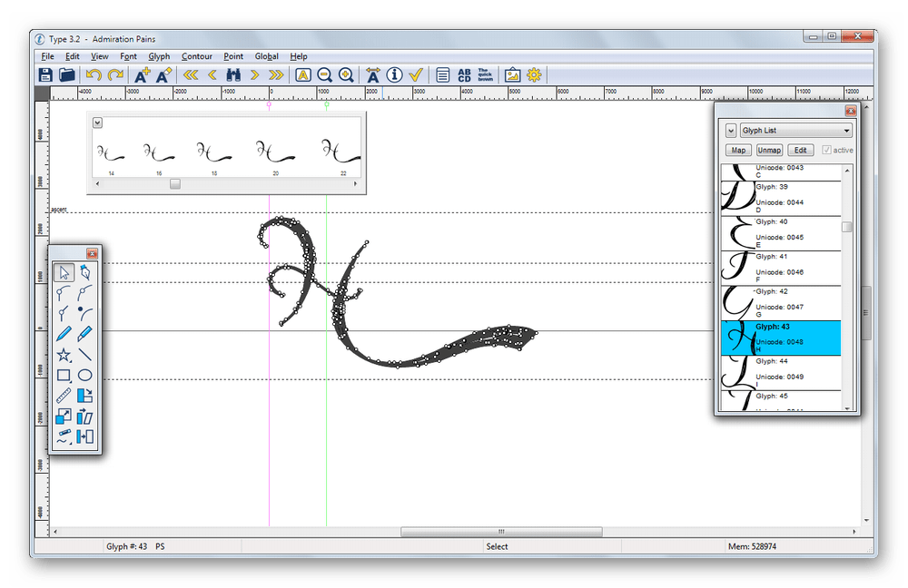Image resolution: width=908 pixels, height=588 pixels.
Task: Click the Undo arrow in toolbar
Action: click(x=94, y=74)
